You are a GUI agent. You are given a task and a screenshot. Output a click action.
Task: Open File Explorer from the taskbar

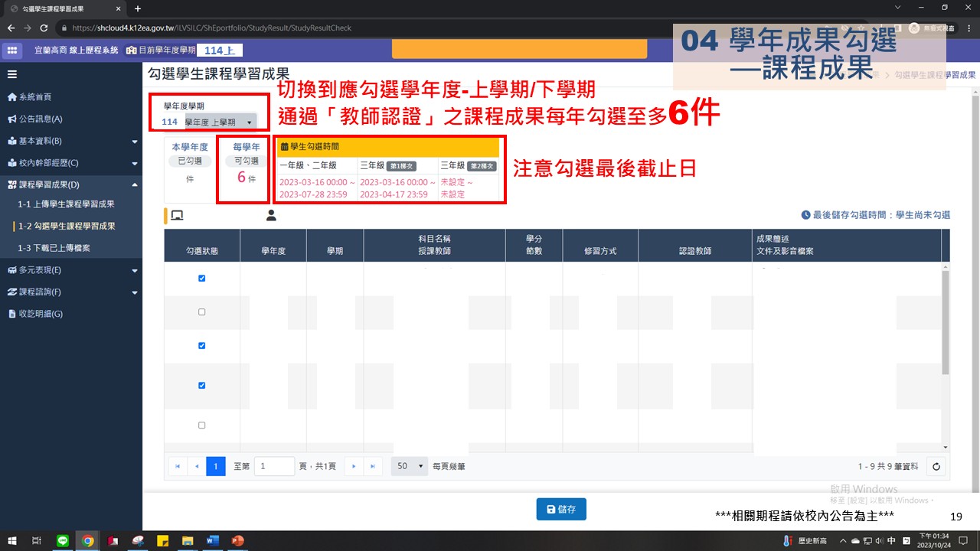187,540
